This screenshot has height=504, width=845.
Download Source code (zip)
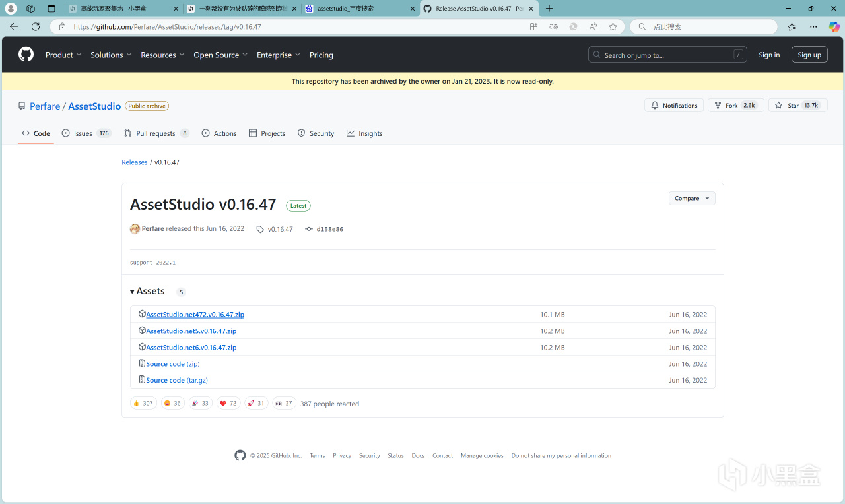click(172, 364)
